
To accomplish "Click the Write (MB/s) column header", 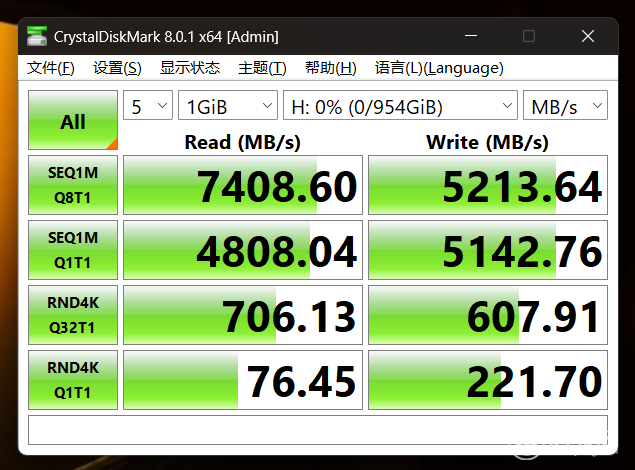I will [488, 142].
